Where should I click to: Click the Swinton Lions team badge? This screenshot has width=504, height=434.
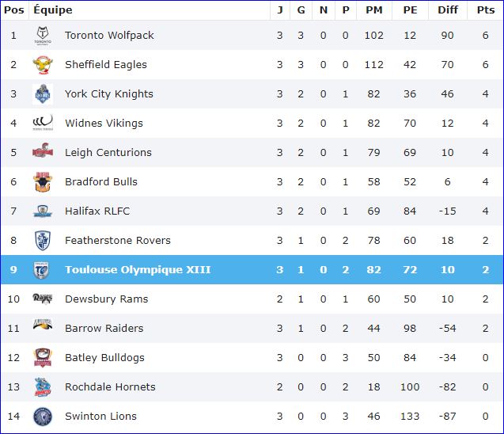point(43,417)
